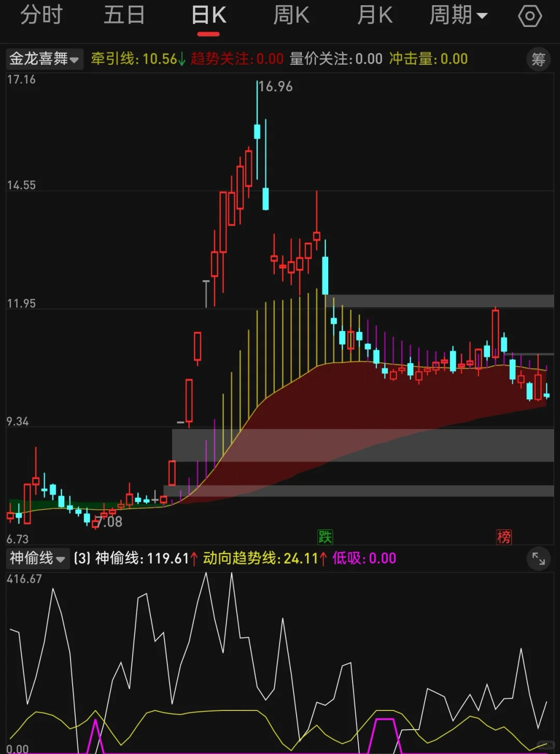
Task: Open the 金龙喜舞 main indicator dropdown
Action: pyautogui.click(x=44, y=59)
